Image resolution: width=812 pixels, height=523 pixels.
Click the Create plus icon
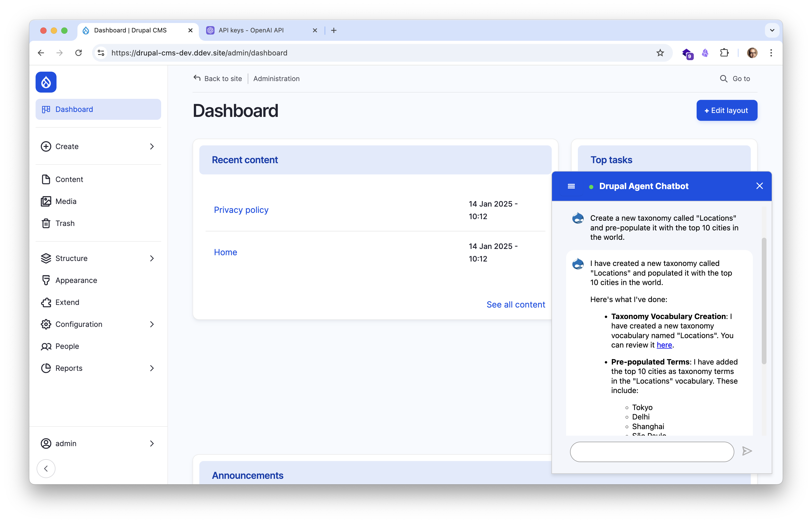(46, 146)
